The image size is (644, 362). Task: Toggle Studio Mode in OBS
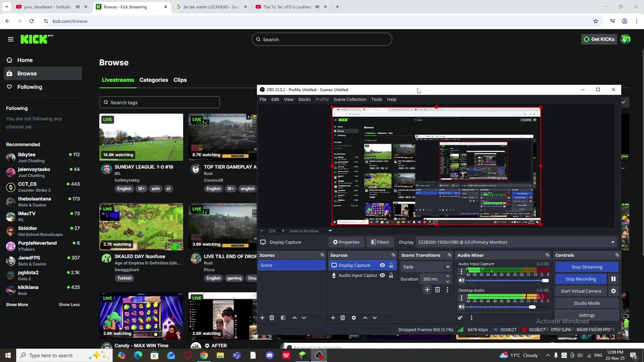click(x=587, y=303)
